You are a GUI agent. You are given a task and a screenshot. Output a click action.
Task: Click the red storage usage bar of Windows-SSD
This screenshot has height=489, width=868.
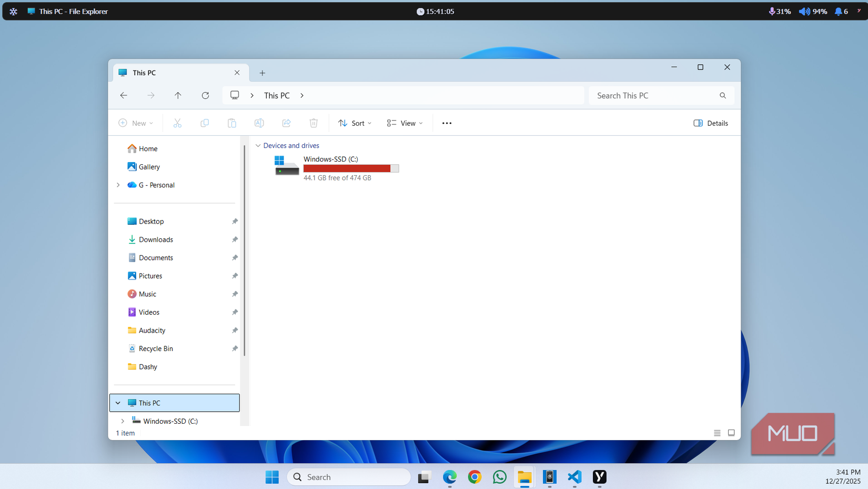coord(346,168)
